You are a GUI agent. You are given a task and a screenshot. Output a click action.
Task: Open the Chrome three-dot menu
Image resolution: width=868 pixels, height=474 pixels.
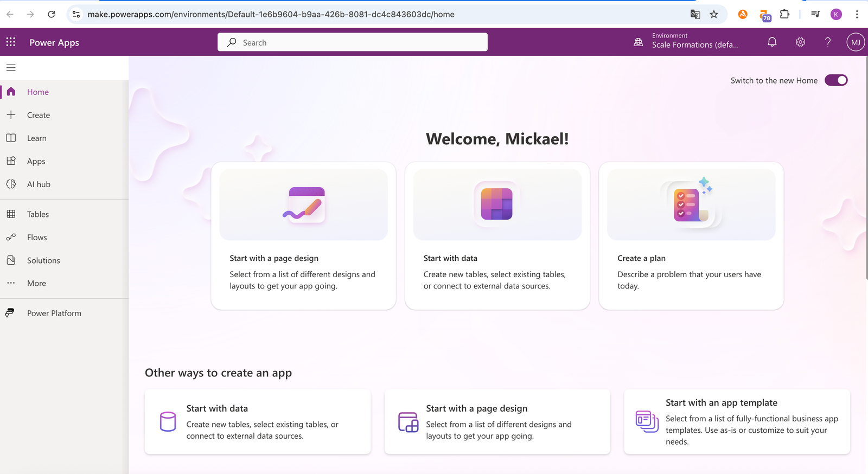pyautogui.click(x=857, y=14)
